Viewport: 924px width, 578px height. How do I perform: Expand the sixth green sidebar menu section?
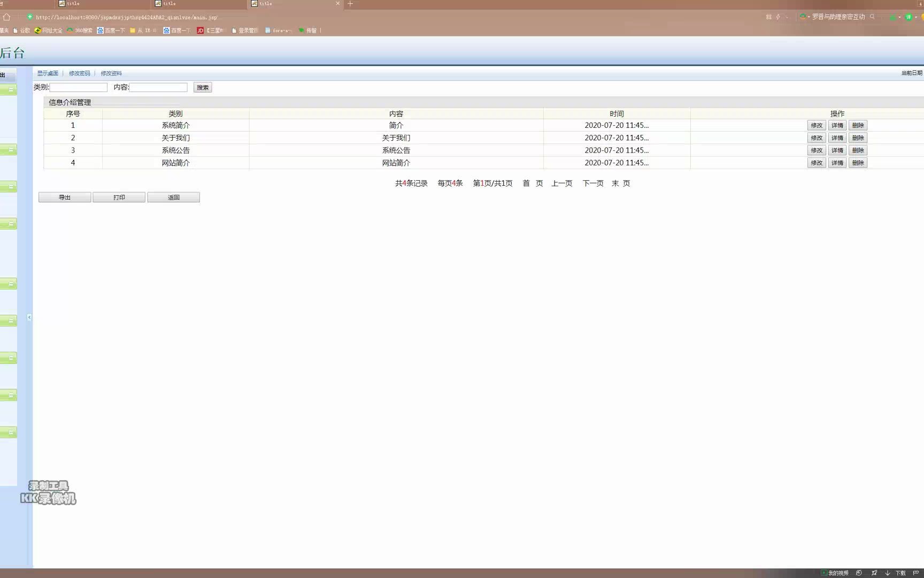click(9, 321)
